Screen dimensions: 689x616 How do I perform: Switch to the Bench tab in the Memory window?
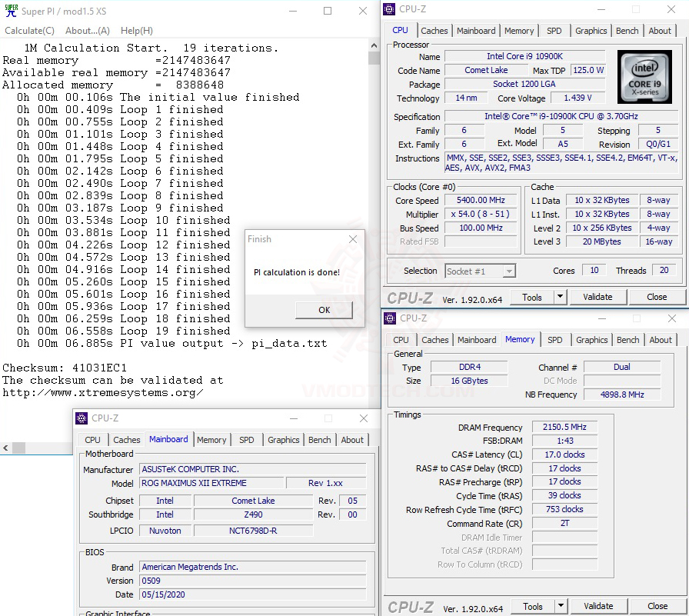click(628, 339)
